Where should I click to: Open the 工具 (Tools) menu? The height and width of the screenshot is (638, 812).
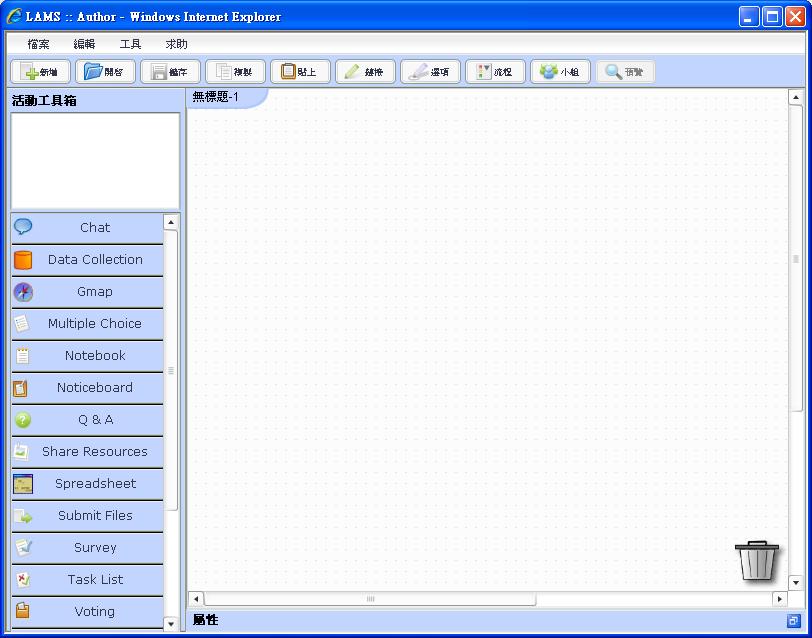click(x=130, y=44)
